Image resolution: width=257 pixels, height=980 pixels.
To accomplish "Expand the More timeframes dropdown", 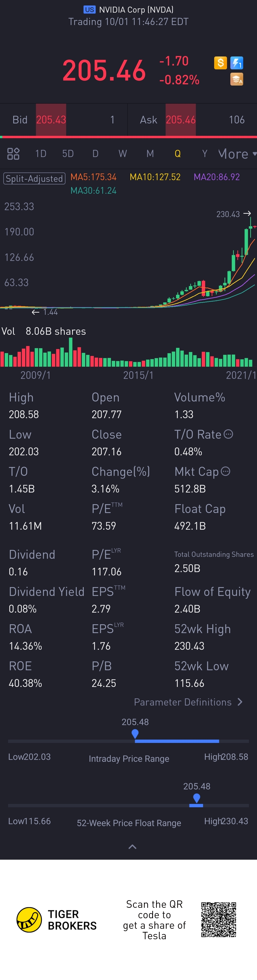I will [237, 154].
